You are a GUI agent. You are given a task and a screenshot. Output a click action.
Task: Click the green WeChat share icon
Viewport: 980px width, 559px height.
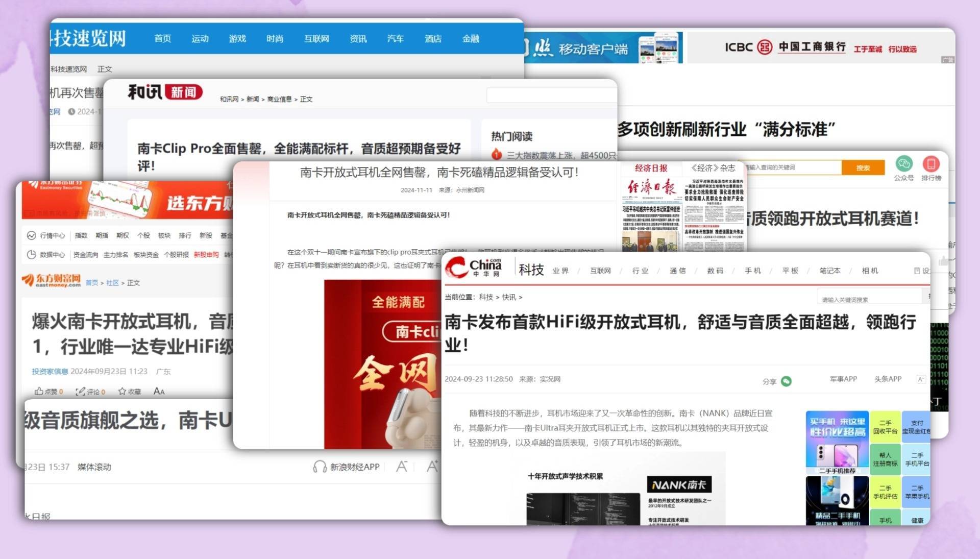point(786,381)
